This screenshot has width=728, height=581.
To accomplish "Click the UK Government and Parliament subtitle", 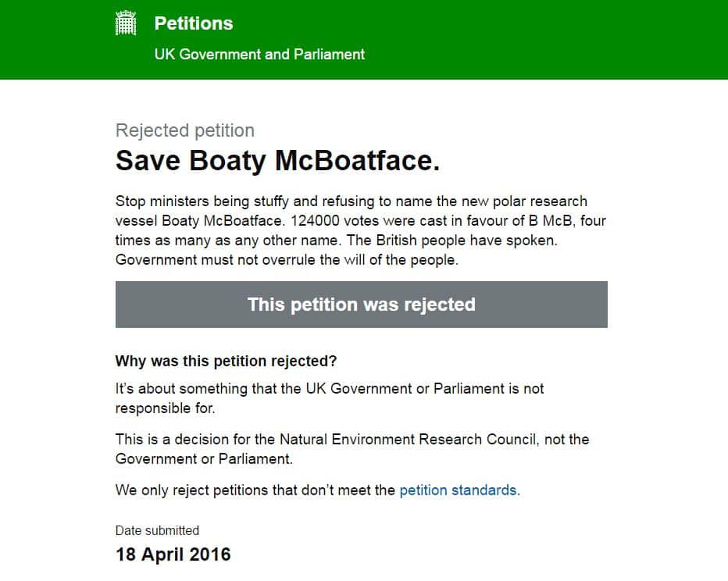I will pos(259,55).
